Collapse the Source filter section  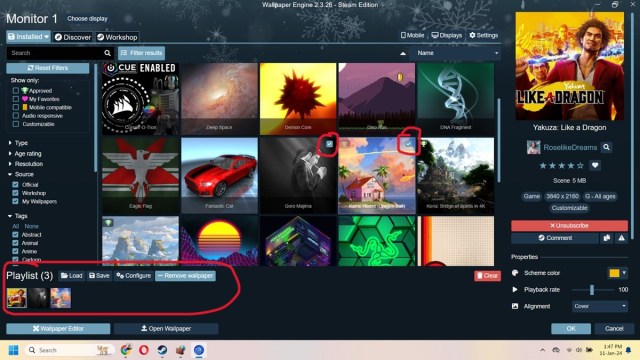tap(21, 174)
